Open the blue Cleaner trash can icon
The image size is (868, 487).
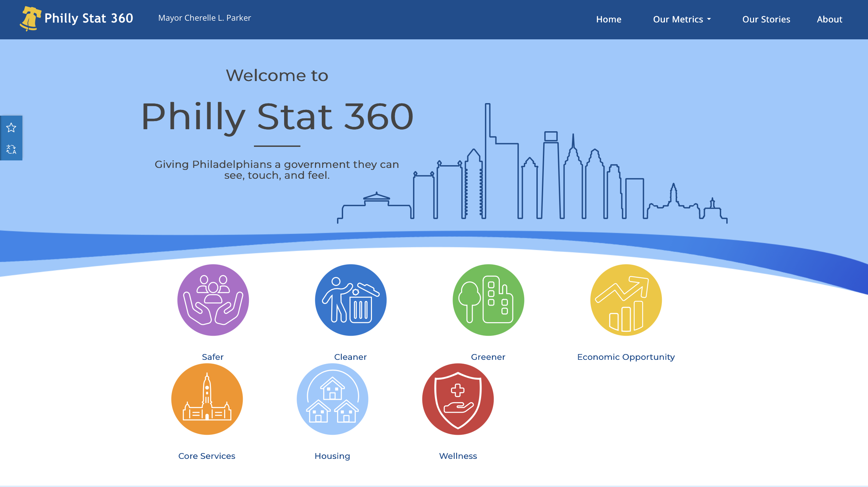pyautogui.click(x=351, y=300)
